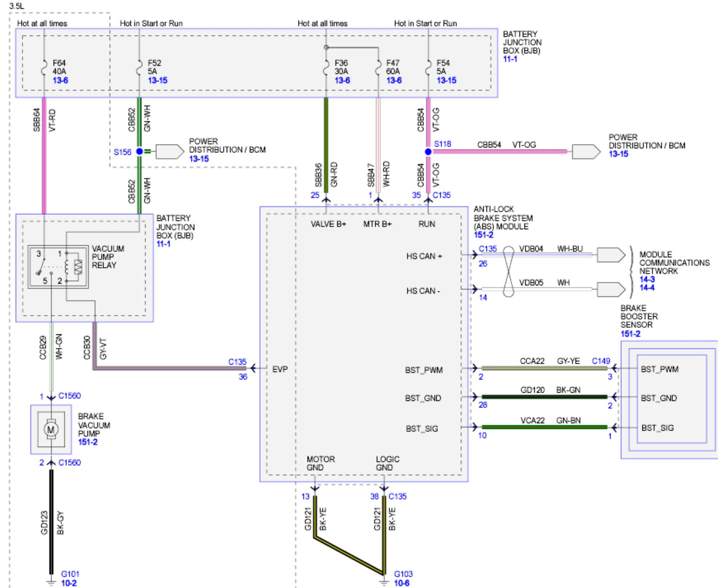Viewport: 718px width, 588px height.
Task: Select the F47 60A fuse symbol
Action: pyautogui.click(x=378, y=68)
